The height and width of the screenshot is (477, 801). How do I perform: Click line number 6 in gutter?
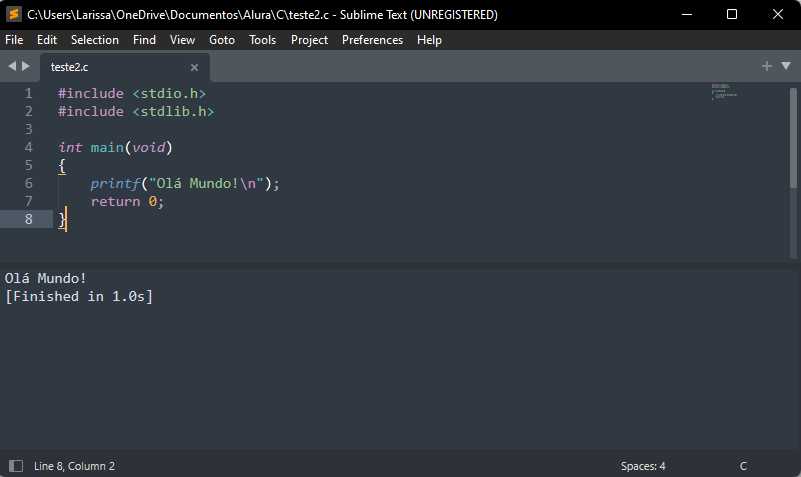28,183
